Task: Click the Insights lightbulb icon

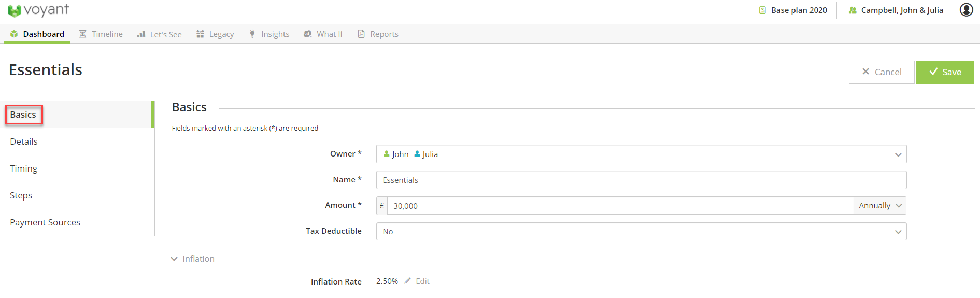Action: pyautogui.click(x=252, y=34)
